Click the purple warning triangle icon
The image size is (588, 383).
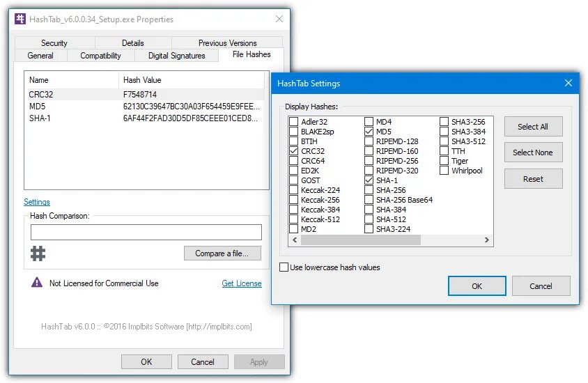point(37,282)
